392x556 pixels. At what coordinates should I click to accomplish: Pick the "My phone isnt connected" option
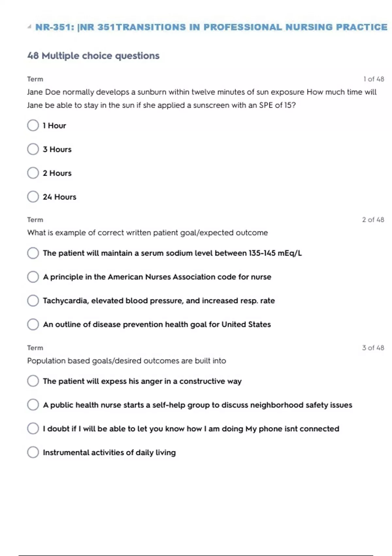[33, 428]
